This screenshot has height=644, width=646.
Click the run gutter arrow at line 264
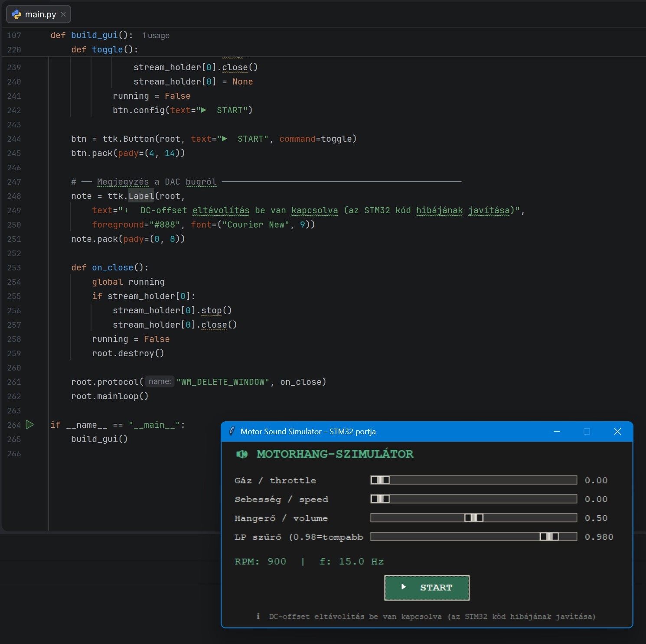[x=29, y=425]
